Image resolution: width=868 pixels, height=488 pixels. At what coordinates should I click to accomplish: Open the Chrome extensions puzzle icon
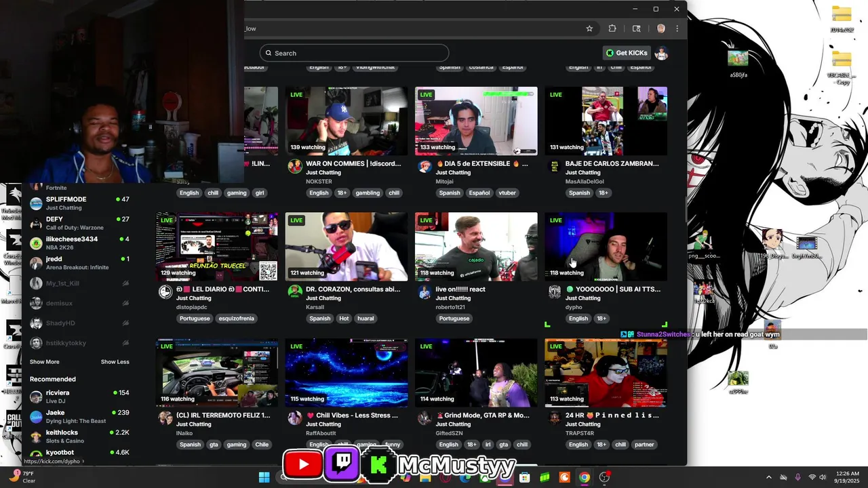tap(612, 28)
